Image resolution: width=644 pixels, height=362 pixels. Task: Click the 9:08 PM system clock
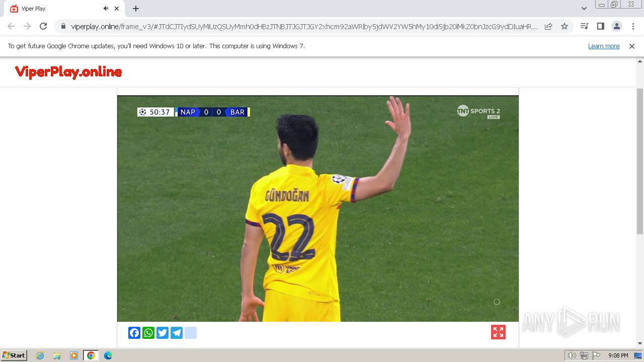(x=618, y=355)
